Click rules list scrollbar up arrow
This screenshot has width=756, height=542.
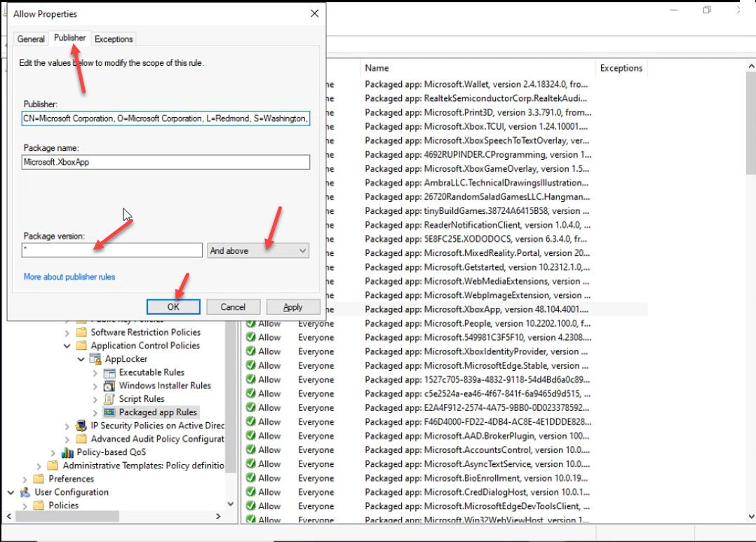click(x=750, y=66)
